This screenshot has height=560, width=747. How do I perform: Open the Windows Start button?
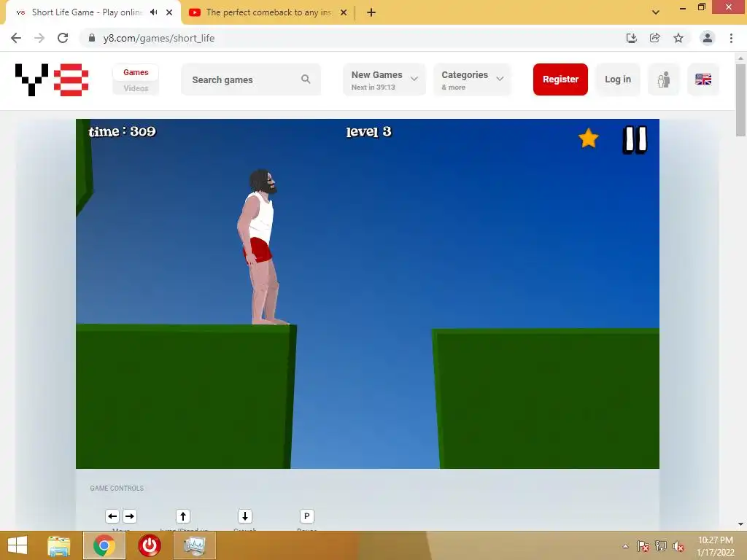tap(18, 545)
